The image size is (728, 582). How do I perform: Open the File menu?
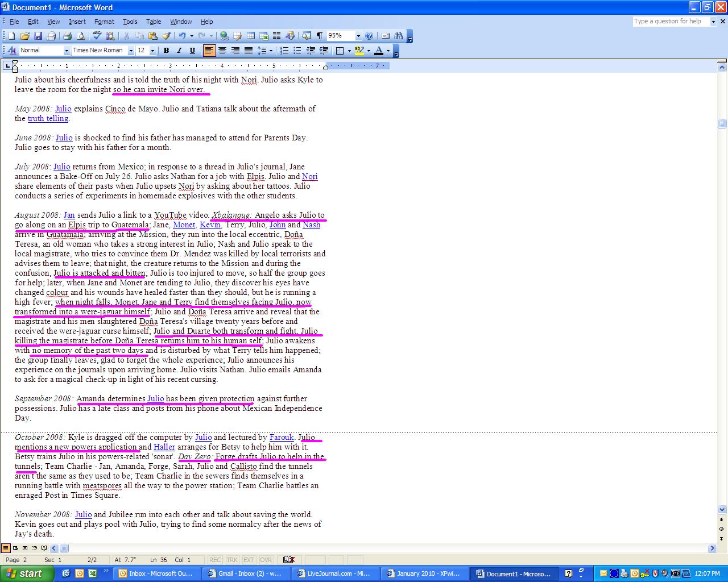click(14, 22)
